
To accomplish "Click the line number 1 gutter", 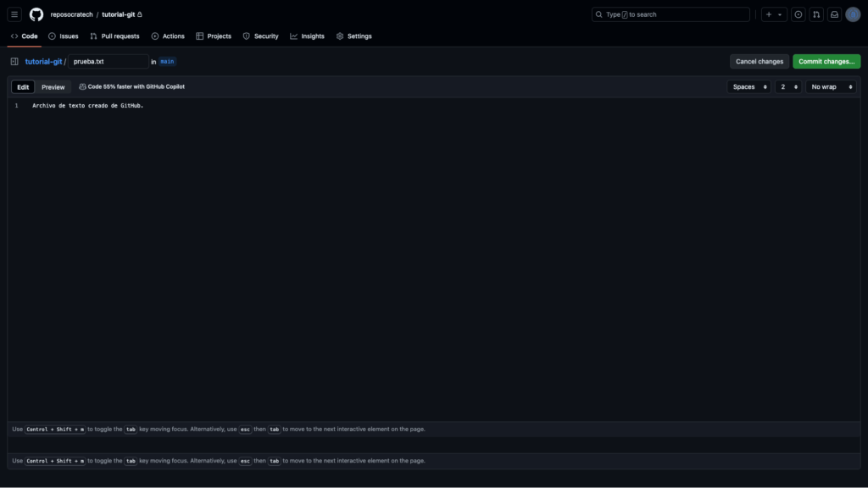I will pyautogui.click(x=17, y=106).
